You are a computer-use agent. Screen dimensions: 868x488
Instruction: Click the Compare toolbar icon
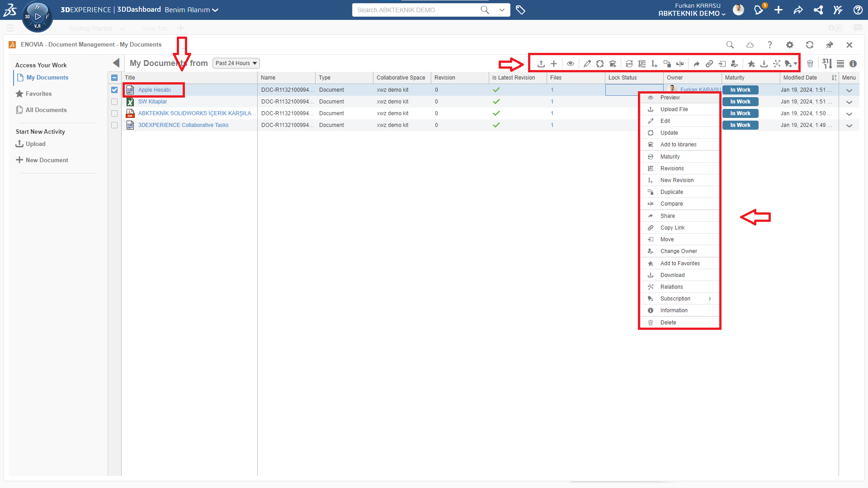680,64
